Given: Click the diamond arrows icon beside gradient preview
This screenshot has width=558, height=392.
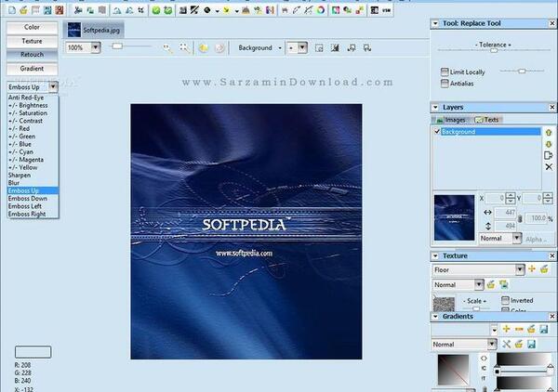Looking at the screenshot, I should pyautogui.click(x=484, y=359).
